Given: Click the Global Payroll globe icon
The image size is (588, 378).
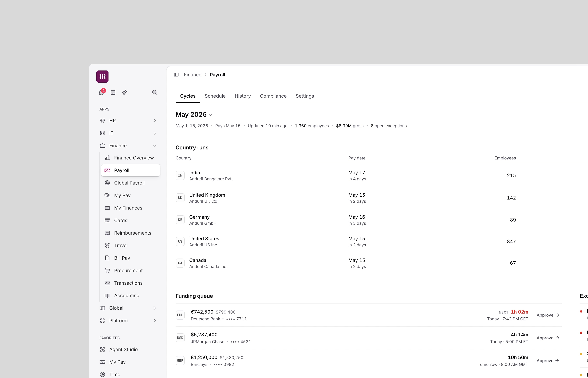Looking at the screenshot, I should 107,183.
